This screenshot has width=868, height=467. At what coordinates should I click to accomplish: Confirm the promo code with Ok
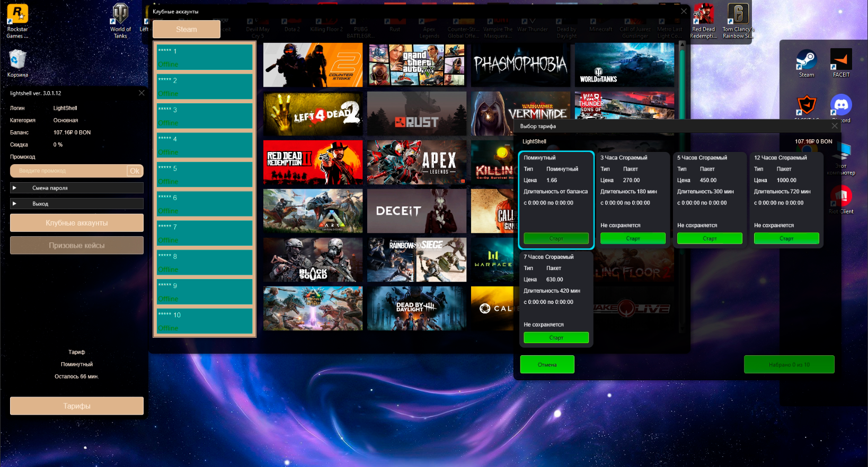click(x=135, y=171)
